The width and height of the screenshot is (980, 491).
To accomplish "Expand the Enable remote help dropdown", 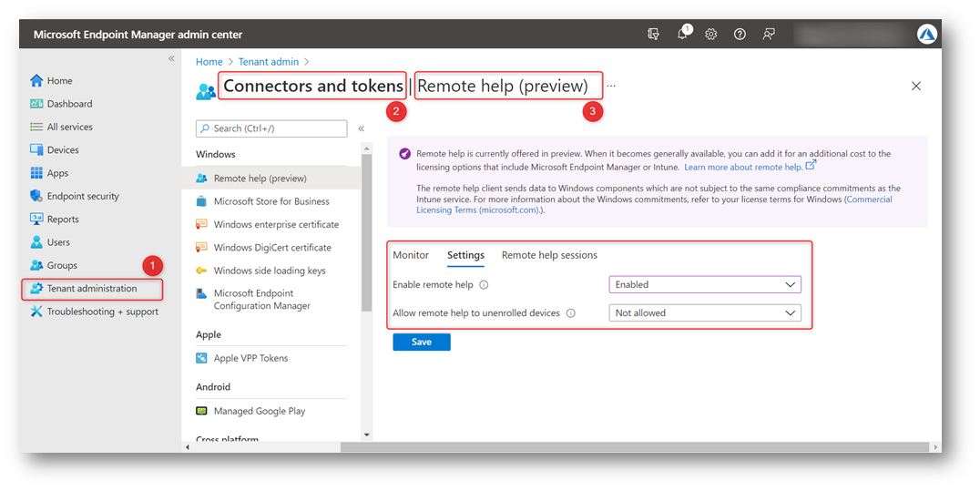I will (705, 284).
